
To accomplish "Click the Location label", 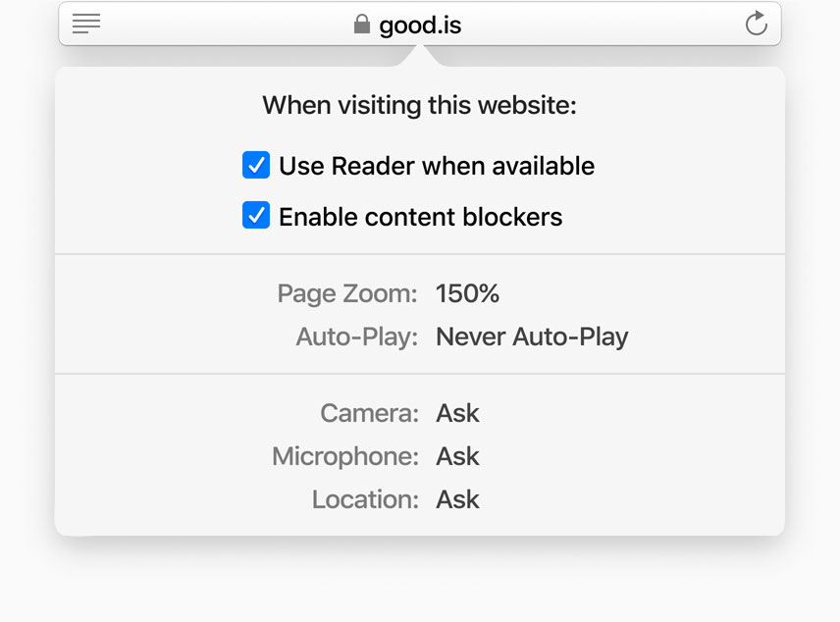I will tap(365, 499).
